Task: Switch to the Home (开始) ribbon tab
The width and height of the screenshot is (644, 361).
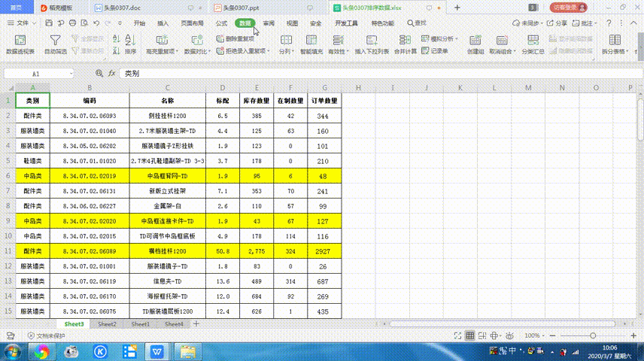Action: tap(140, 23)
